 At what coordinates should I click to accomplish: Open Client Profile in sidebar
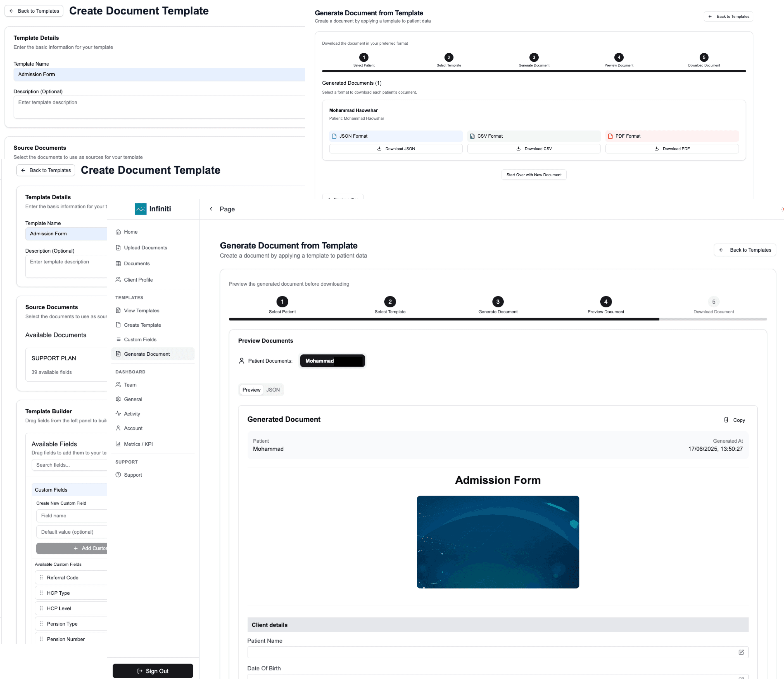click(x=138, y=280)
